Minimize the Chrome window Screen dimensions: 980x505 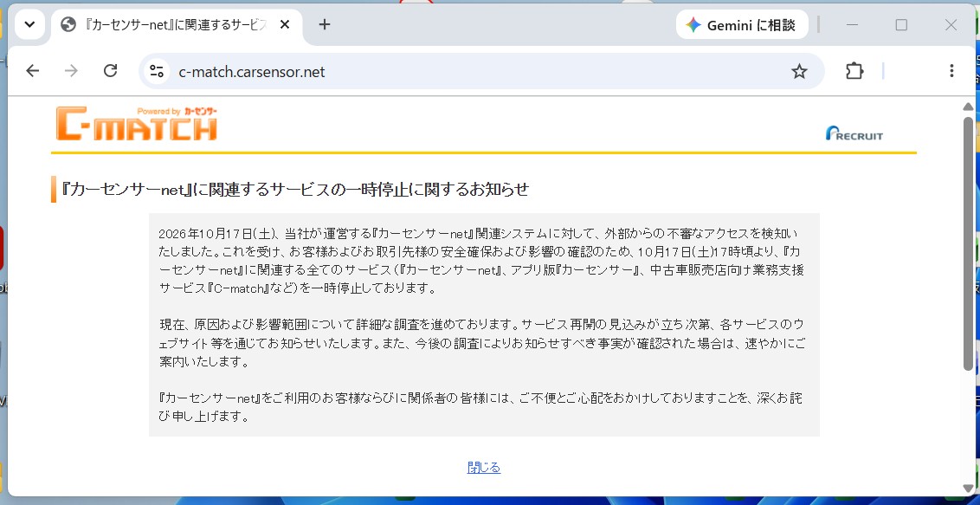(852, 25)
